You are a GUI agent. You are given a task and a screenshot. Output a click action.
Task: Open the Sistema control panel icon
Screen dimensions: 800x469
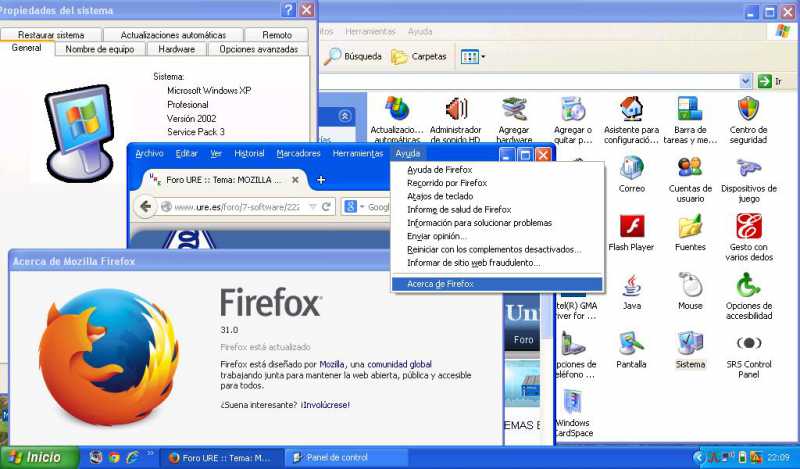(x=690, y=345)
